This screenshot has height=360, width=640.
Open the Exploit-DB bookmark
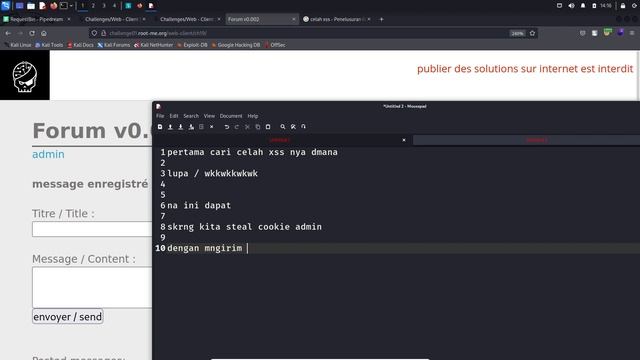point(192,45)
